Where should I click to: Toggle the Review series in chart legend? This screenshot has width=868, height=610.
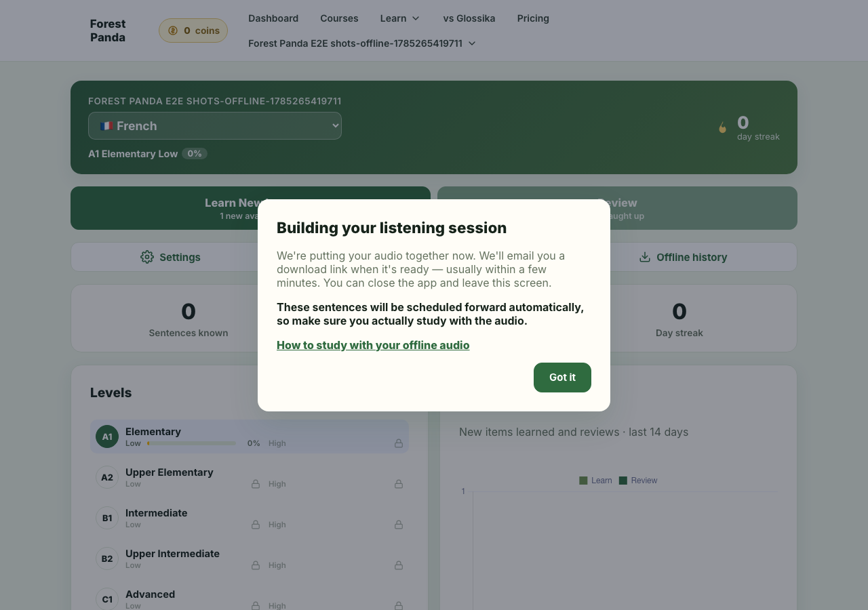click(638, 481)
